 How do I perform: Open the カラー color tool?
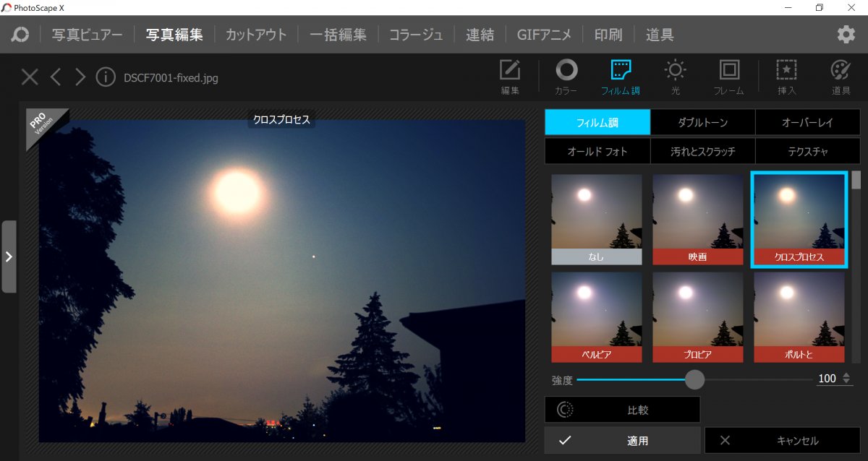point(566,77)
